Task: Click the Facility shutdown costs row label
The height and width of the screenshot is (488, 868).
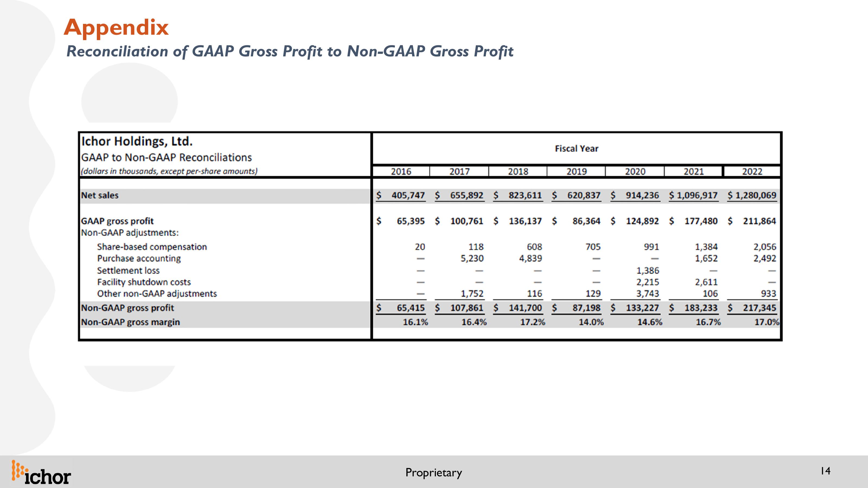Action: coord(144,282)
